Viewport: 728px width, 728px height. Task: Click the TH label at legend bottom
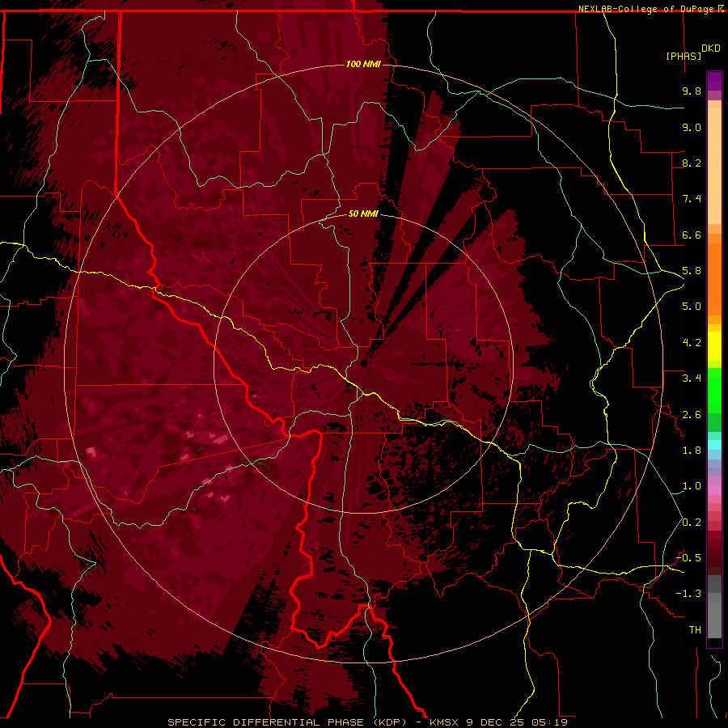coord(695,630)
